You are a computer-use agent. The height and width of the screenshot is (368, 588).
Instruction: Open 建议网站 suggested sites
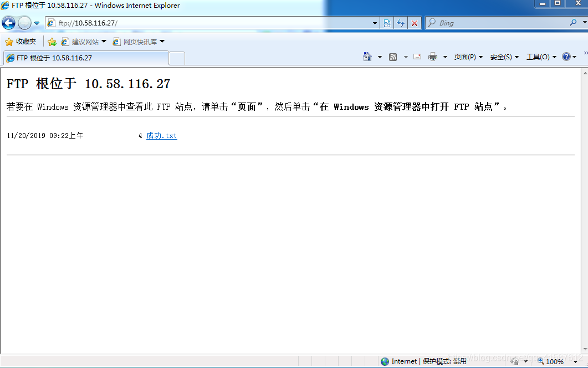pos(84,42)
